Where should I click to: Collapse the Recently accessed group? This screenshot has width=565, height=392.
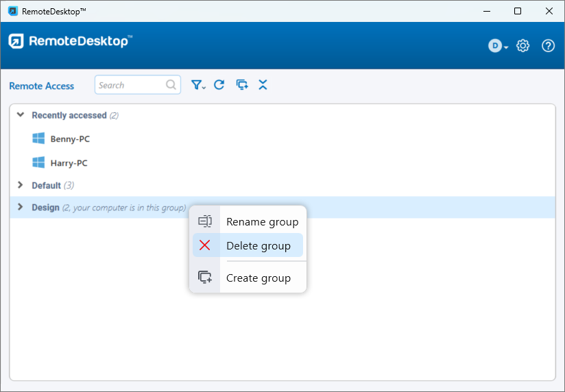[21, 115]
